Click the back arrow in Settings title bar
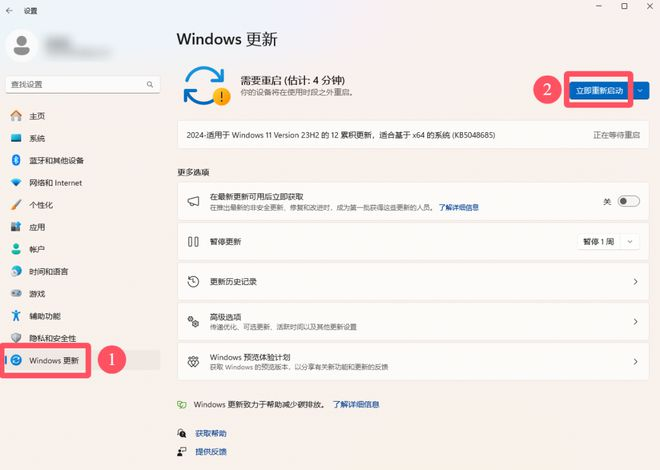Screen dimensions: 660x470 (x=9, y=11)
